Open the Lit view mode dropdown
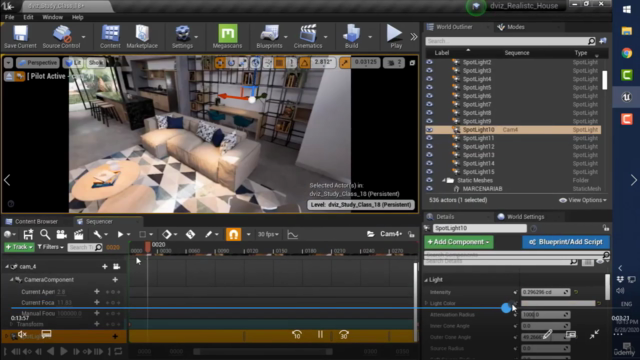This screenshot has height=360, width=640. [x=73, y=62]
